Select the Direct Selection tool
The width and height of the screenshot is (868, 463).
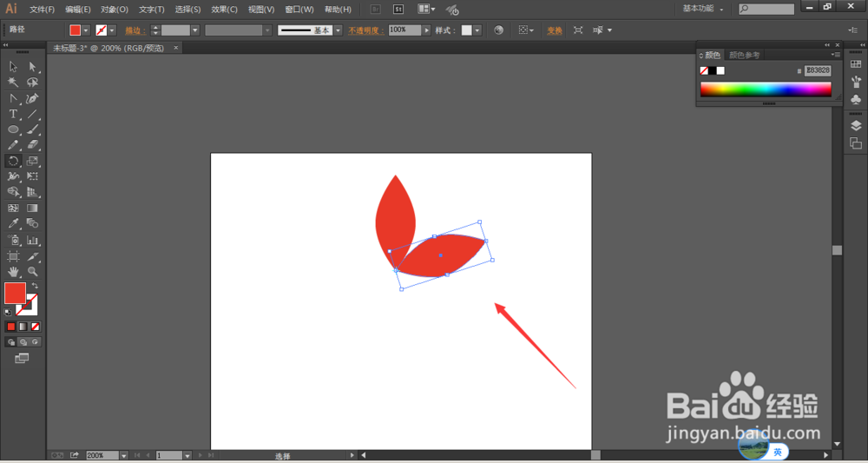pos(33,67)
